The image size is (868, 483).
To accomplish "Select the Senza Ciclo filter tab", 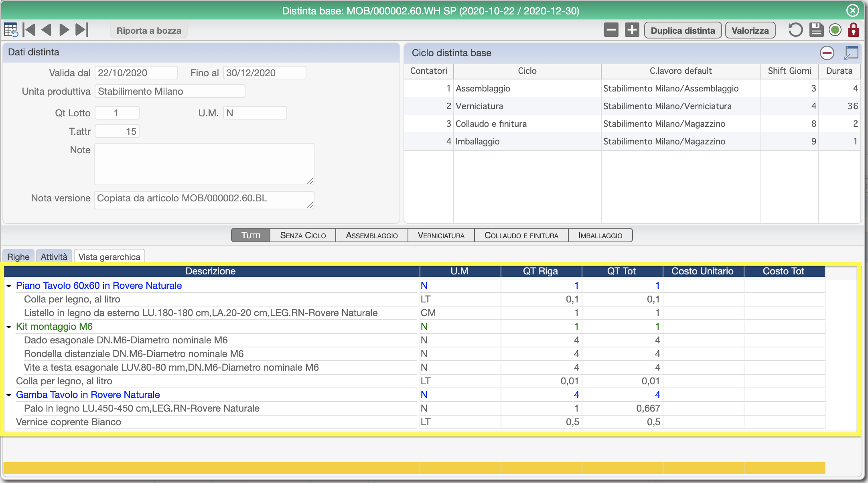I will click(303, 235).
